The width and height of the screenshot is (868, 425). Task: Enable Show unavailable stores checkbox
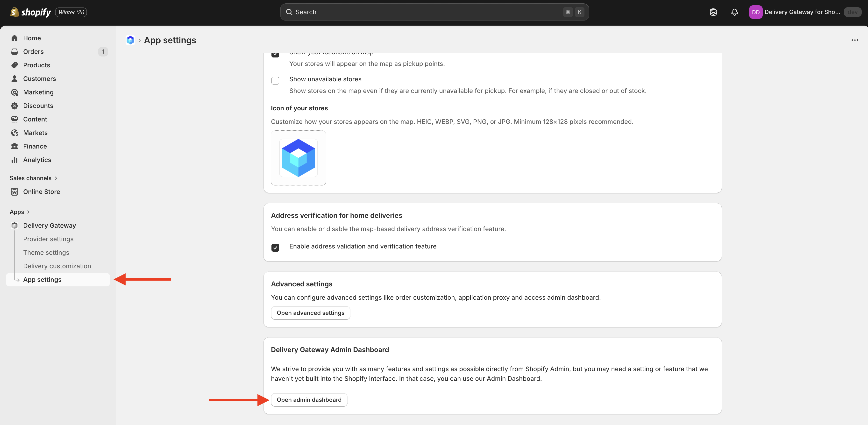(275, 81)
